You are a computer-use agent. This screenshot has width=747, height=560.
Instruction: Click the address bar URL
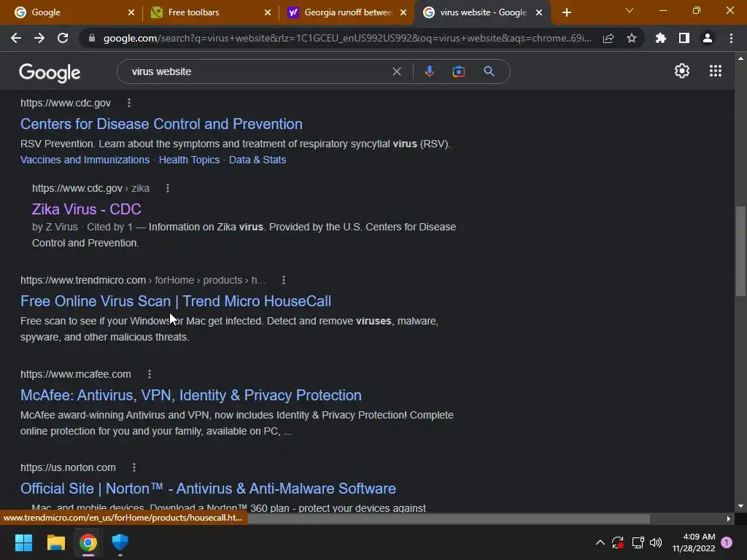347,38
